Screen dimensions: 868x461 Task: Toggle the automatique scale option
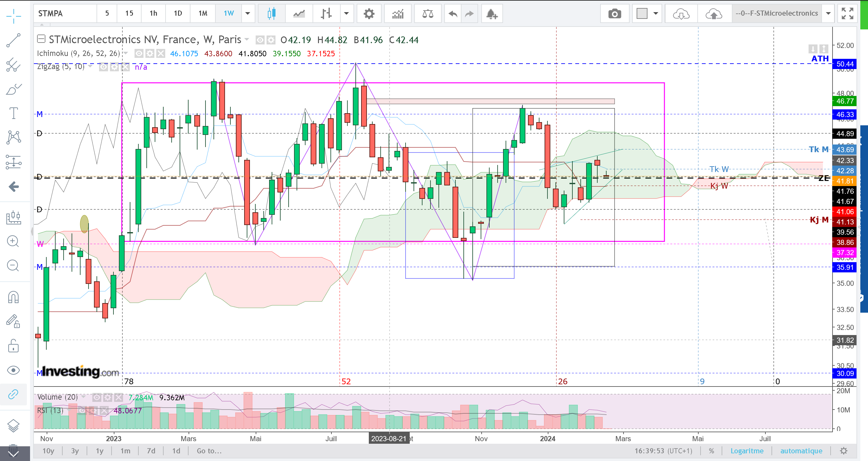(801, 451)
